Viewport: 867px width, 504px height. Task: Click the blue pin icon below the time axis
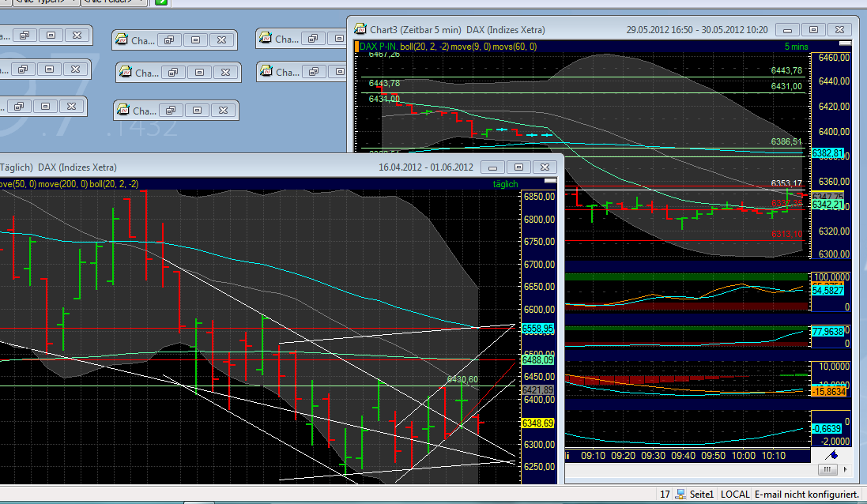(x=832, y=456)
